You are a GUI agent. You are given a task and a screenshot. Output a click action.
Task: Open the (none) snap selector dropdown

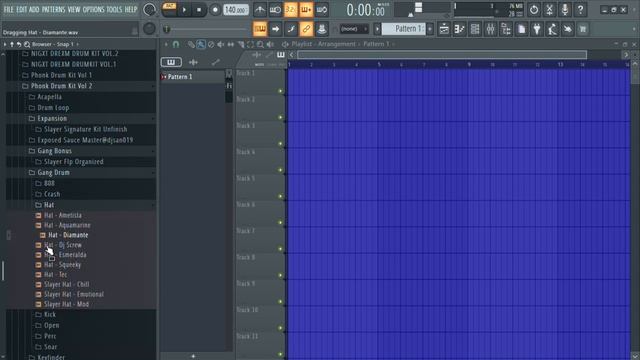354,29
